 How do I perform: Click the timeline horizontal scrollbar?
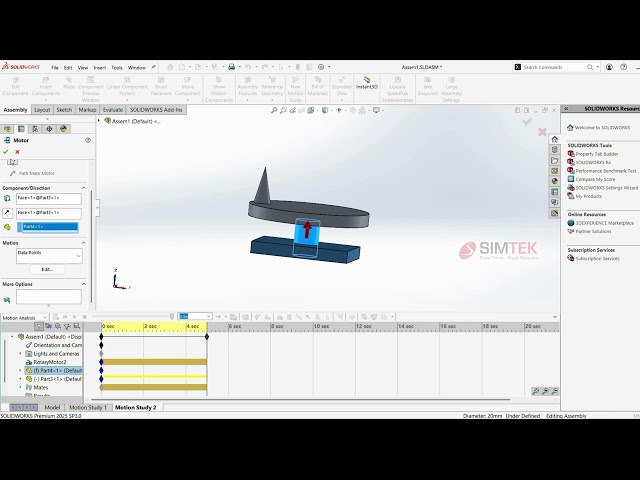point(300,400)
